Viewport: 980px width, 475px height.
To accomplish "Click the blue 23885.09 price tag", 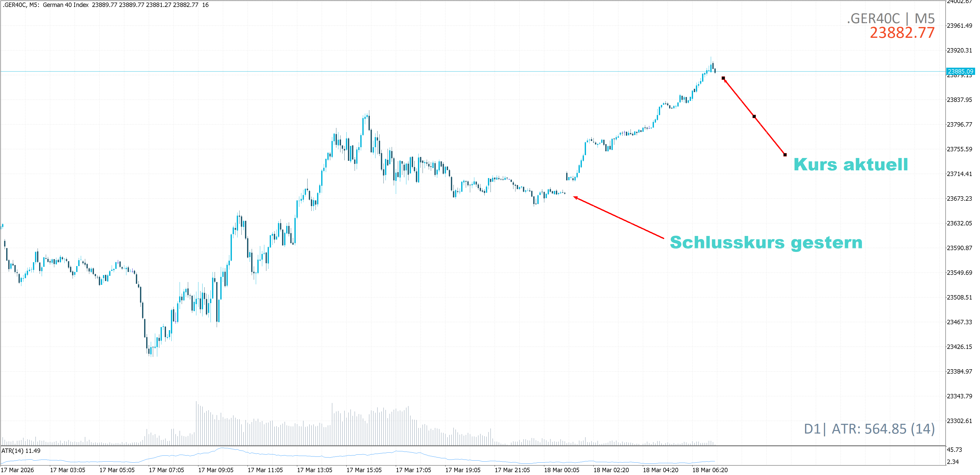I will [960, 72].
